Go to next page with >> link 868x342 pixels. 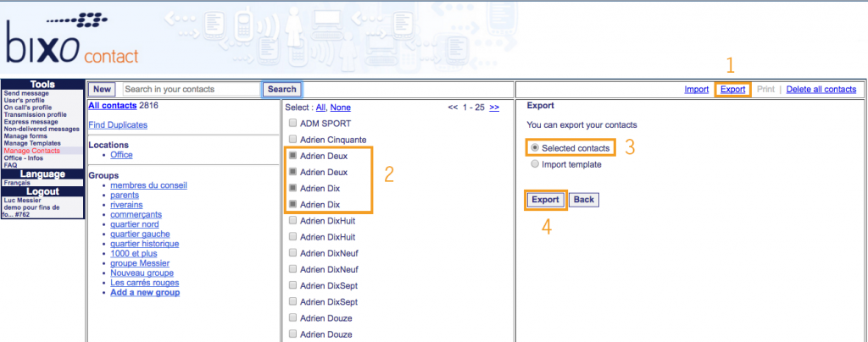coord(494,108)
